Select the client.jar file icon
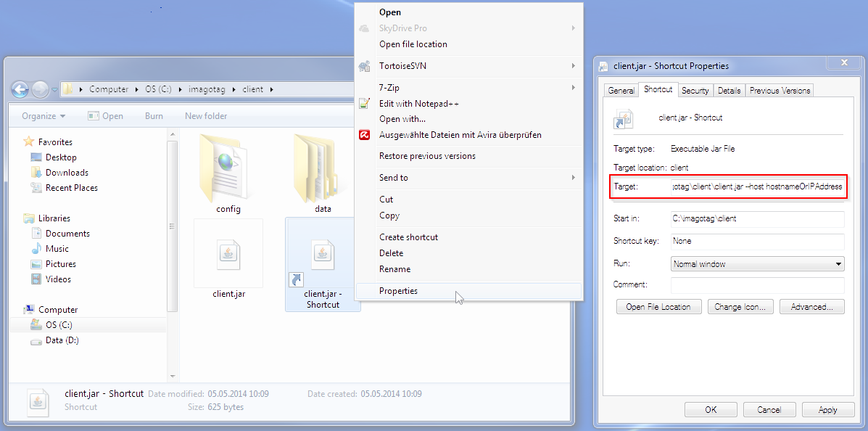868x431 pixels. [x=228, y=254]
